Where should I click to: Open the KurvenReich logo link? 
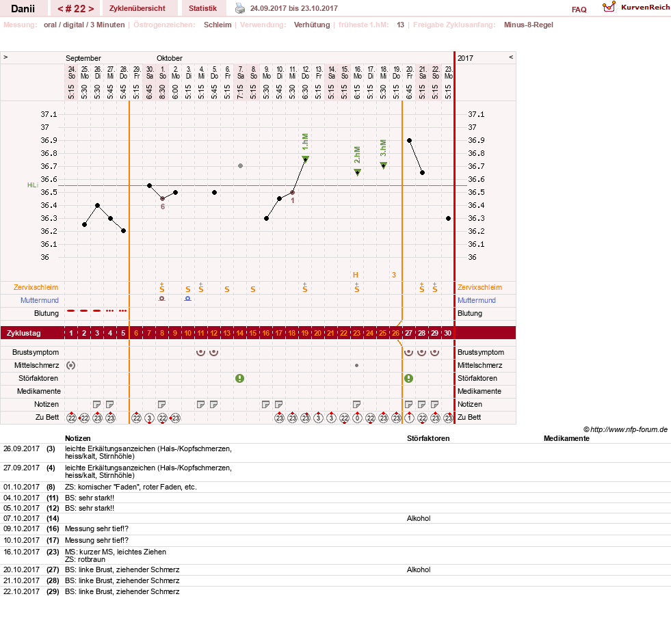click(636, 8)
